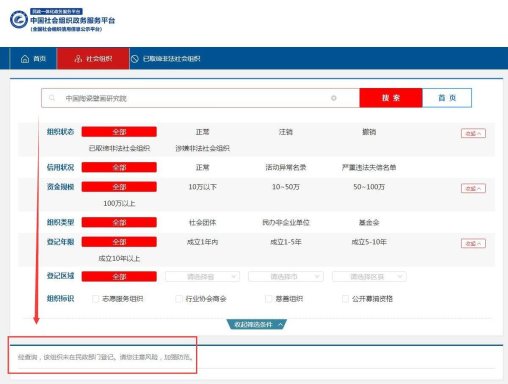Viewport: 508px width, 384px height.
Task: Filter 信用状况 by 活动异常名录
Action: [x=286, y=167]
